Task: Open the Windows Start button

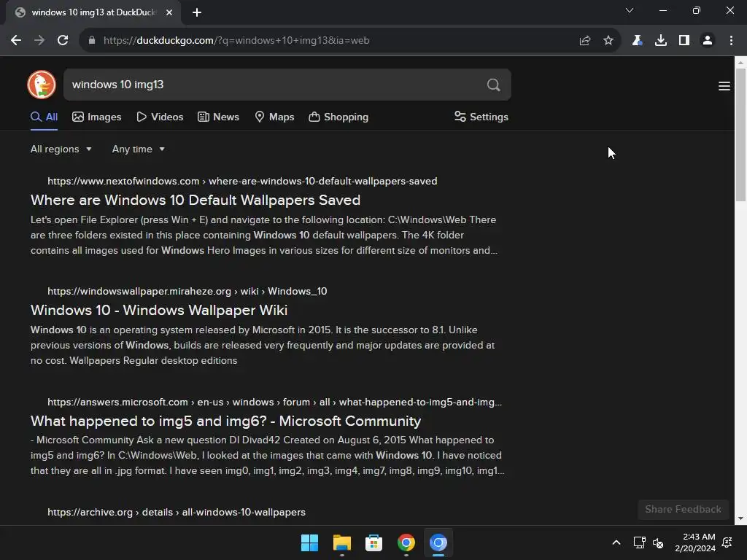Action: click(x=309, y=542)
